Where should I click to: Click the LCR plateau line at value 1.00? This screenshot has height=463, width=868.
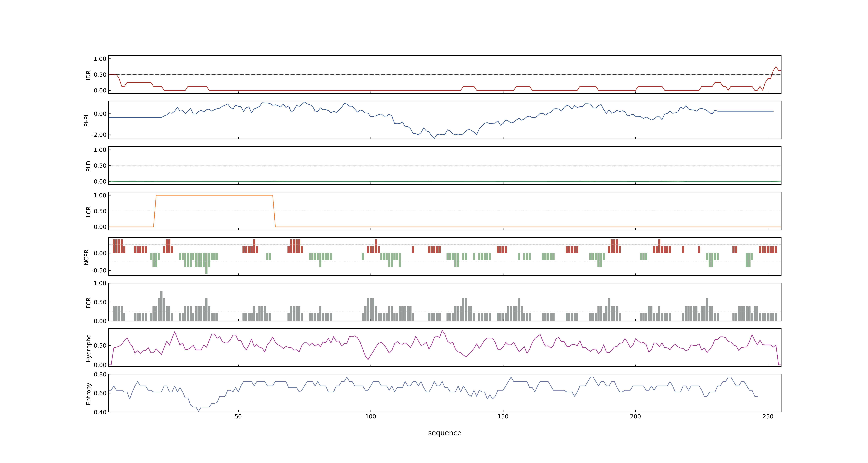[214, 195]
